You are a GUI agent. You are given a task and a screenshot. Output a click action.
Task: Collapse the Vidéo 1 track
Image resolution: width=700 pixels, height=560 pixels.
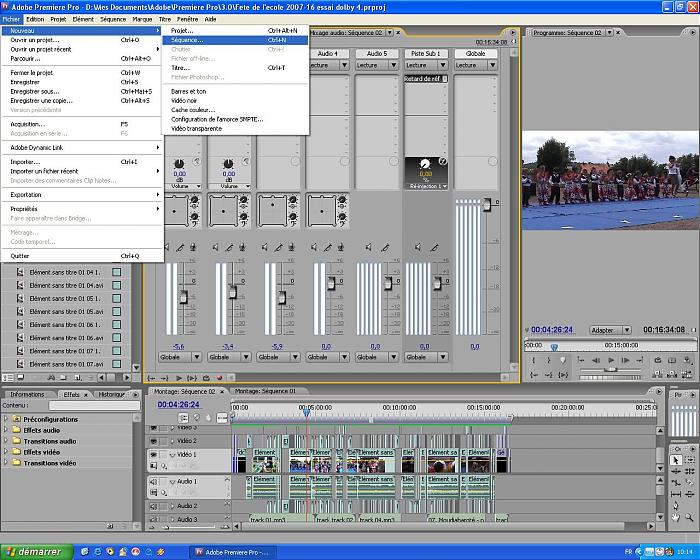(x=172, y=455)
